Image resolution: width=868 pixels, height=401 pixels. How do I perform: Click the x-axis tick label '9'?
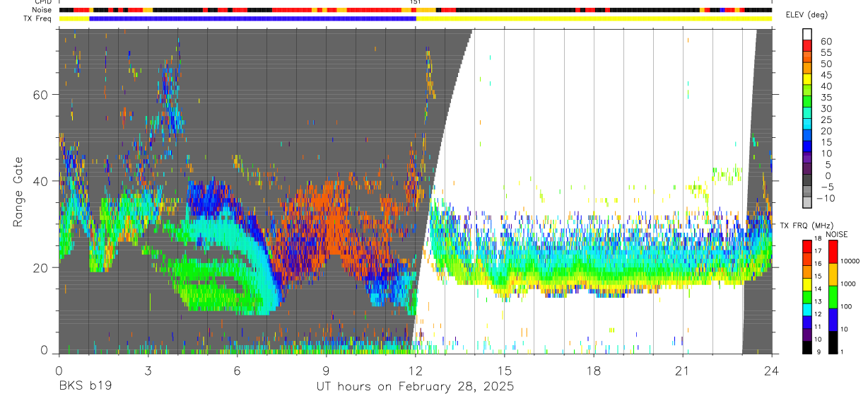326,371
